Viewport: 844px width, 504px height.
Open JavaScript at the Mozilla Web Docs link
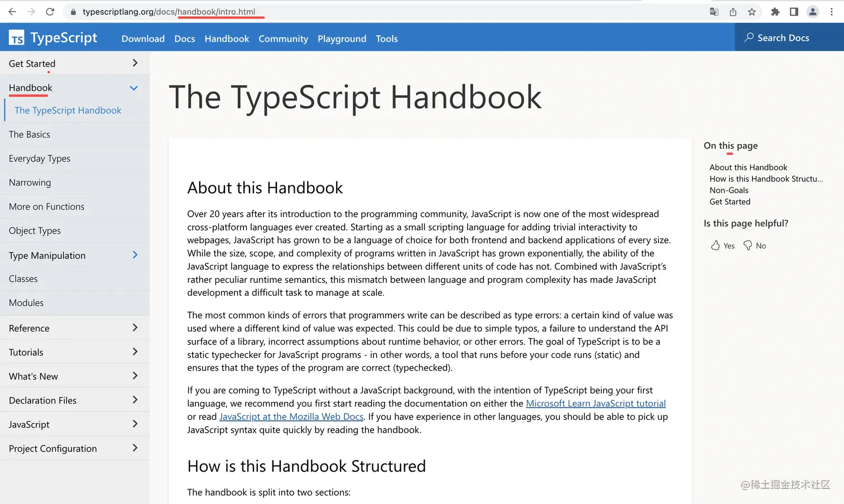click(x=291, y=416)
